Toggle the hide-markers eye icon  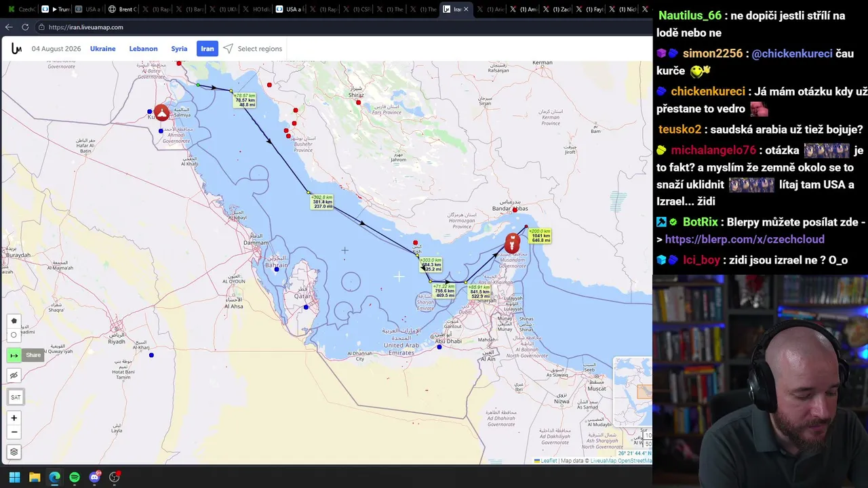pos(14,375)
